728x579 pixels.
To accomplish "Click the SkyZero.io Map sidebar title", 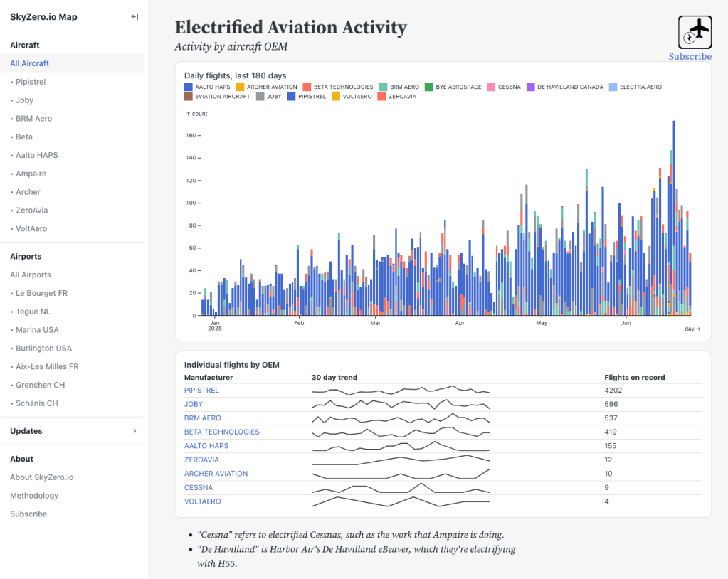I will pyautogui.click(x=43, y=17).
